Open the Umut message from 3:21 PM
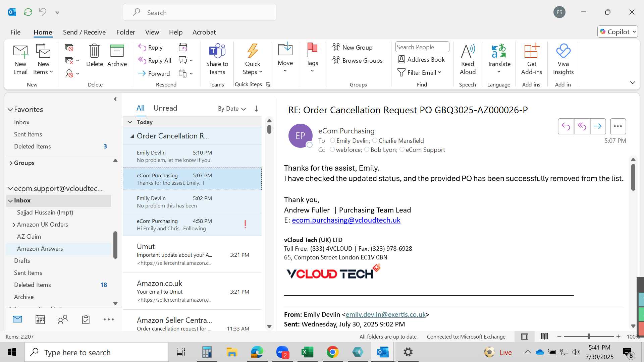The width and height of the screenshot is (644, 362). pos(192,254)
